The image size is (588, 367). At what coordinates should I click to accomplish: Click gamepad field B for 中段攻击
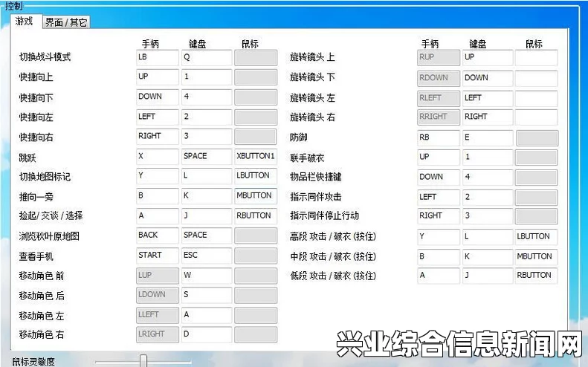click(439, 257)
